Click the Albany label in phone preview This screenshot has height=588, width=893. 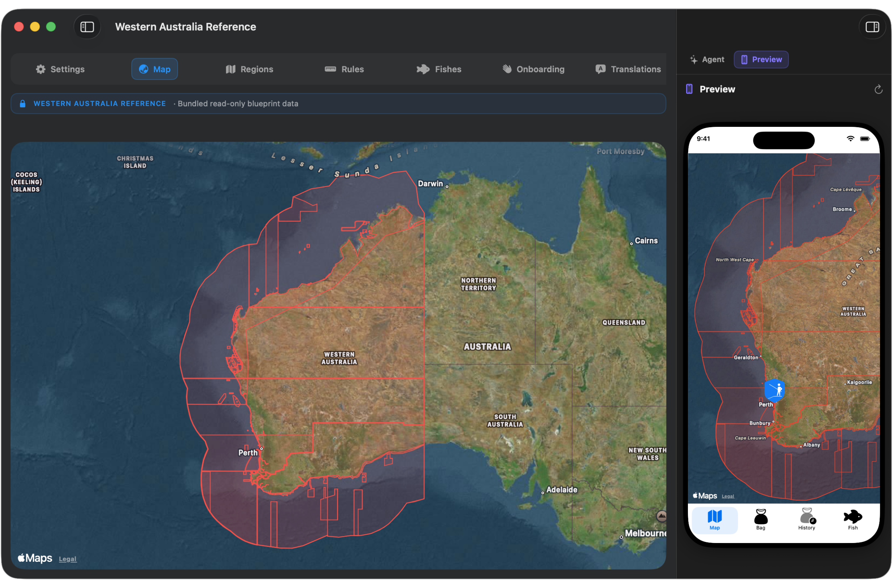click(811, 445)
